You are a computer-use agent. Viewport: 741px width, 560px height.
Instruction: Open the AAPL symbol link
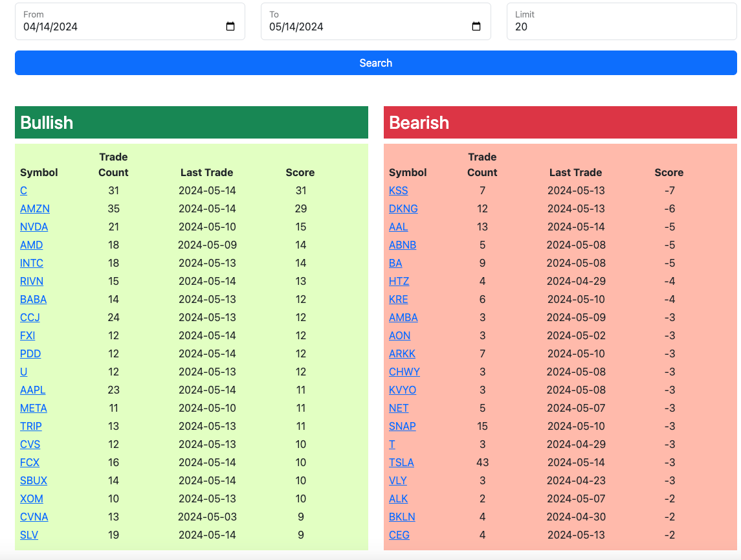click(x=32, y=390)
